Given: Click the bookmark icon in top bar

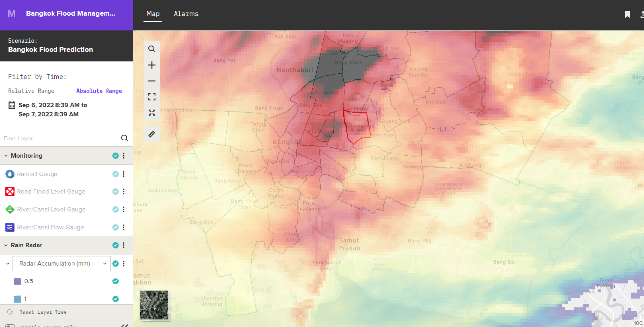Looking at the screenshot, I should point(627,14).
